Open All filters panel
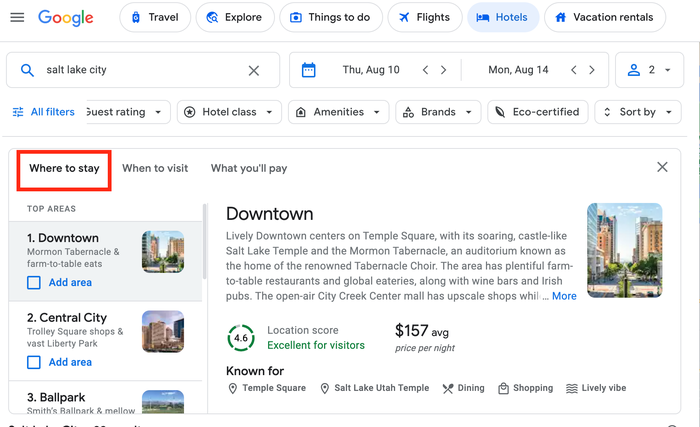Screen dimensions: 700x427 43,112
